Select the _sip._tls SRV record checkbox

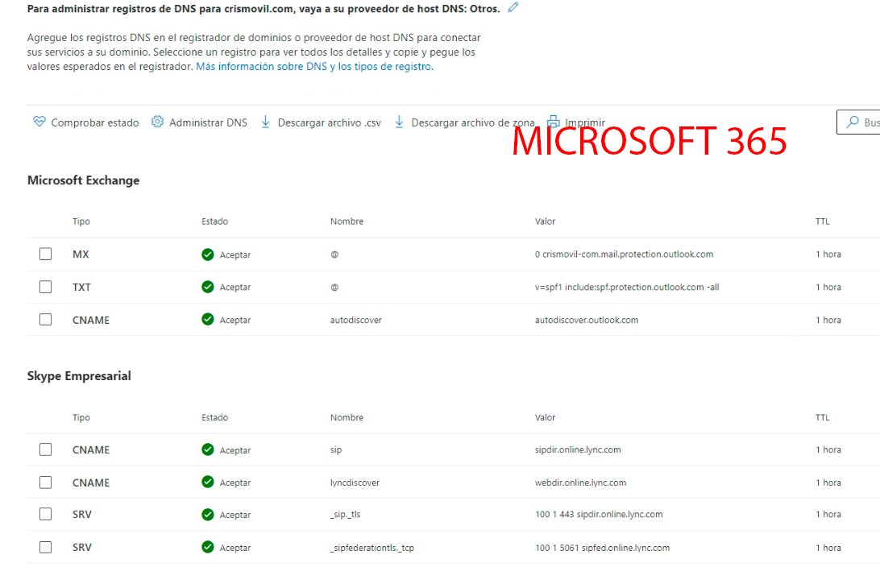pyautogui.click(x=46, y=515)
